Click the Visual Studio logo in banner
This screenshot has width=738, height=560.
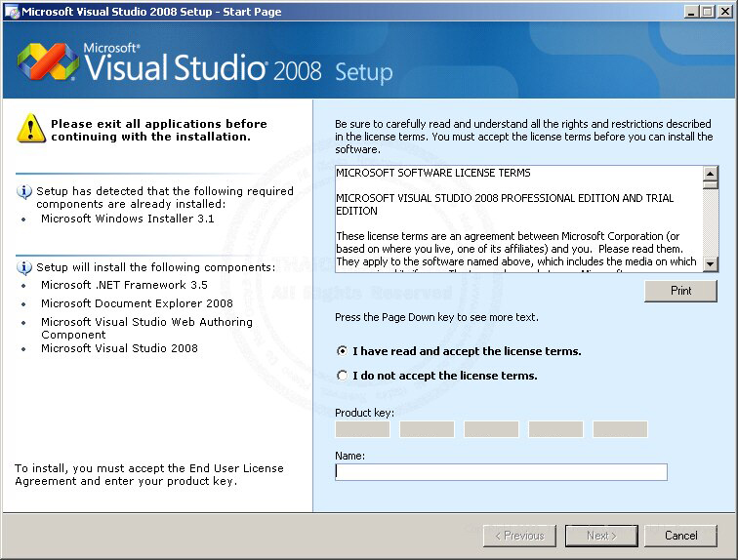tap(48, 61)
